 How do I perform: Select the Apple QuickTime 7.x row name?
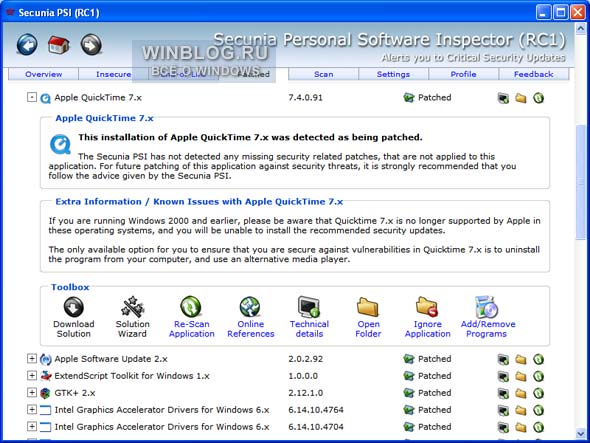coord(98,97)
